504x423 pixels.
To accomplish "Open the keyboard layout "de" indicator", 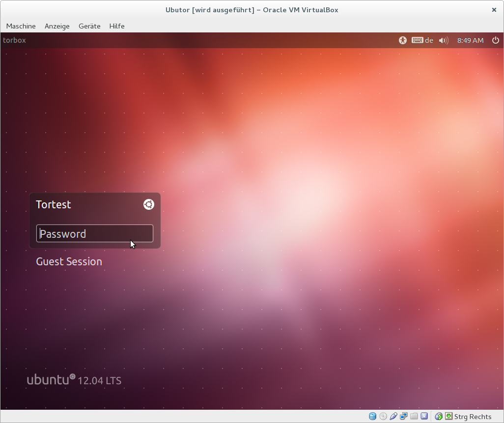I will [422, 40].
